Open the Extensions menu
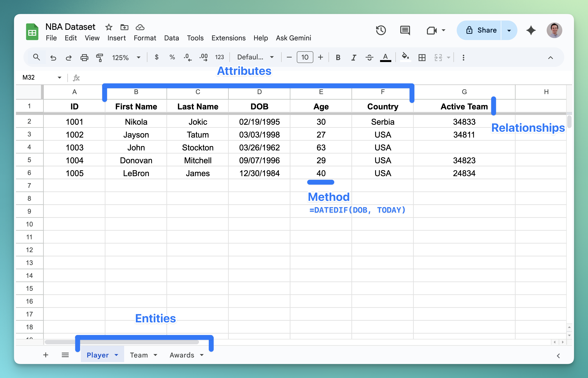588x378 pixels. [x=228, y=38]
